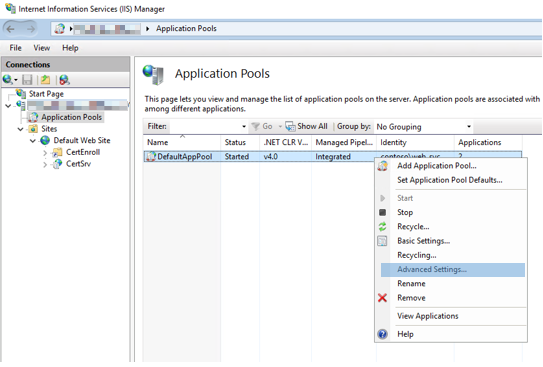Expand the CertSrv node
This screenshot has width=543, height=367.
[x=45, y=164]
